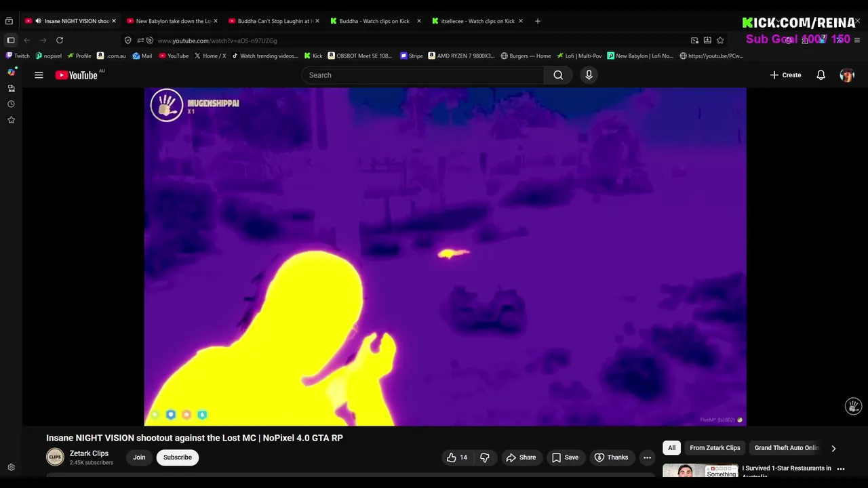868x488 pixels.
Task: Bookmark this page with the star icon
Action: (720, 41)
